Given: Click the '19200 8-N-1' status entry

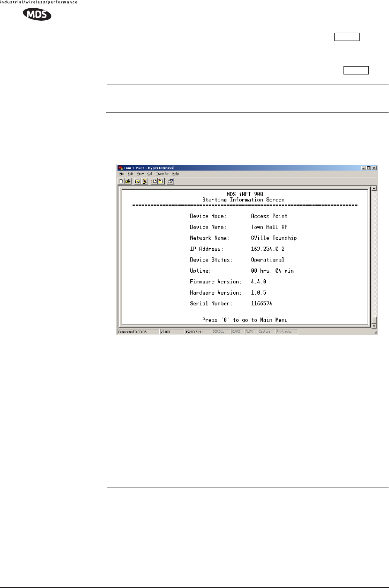Looking at the screenshot, I should point(198,332).
